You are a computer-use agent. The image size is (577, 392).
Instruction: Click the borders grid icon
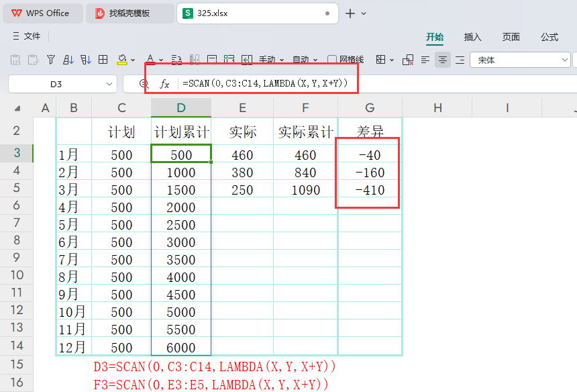coord(381,60)
